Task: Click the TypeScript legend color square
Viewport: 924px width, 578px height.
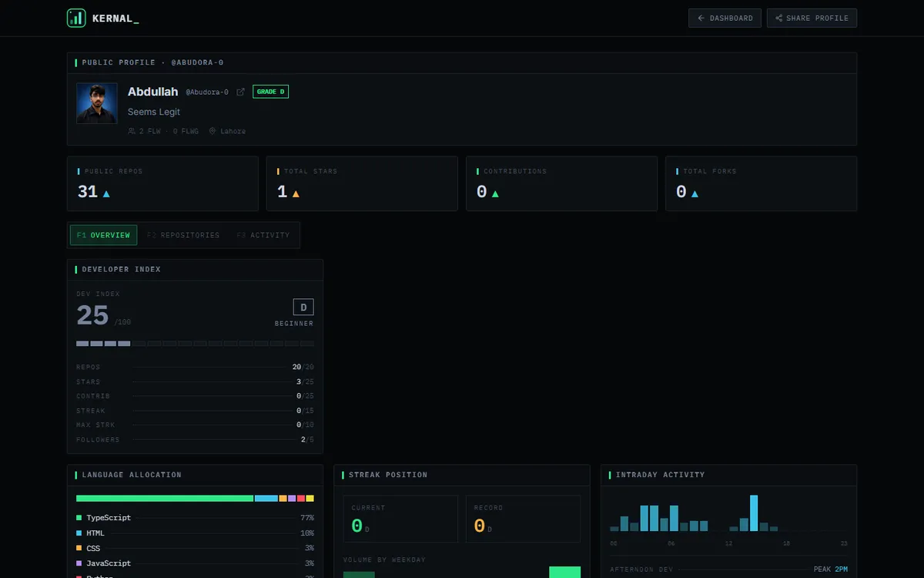Action: (x=79, y=518)
